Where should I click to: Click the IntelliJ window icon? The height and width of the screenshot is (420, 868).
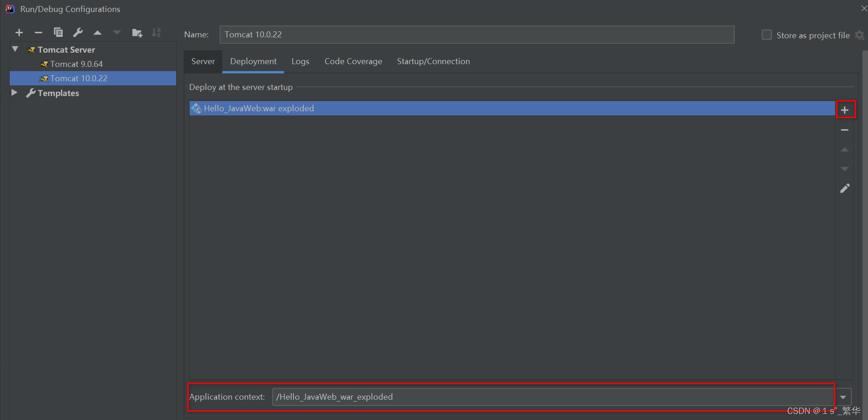point(10,9)
